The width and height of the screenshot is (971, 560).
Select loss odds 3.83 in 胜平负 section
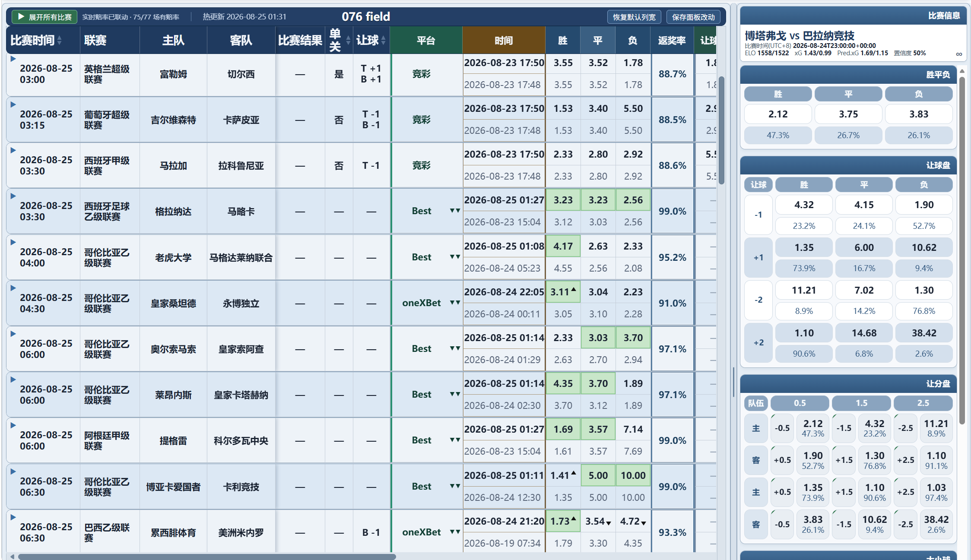pos(919,114)
